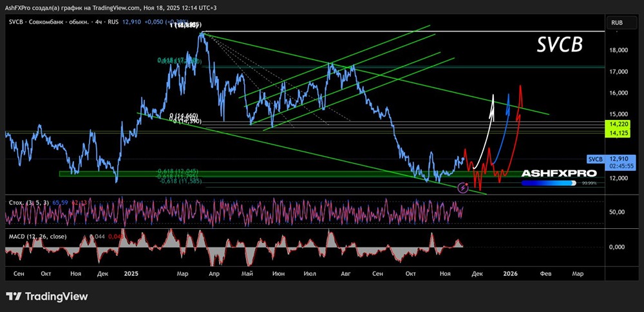Click the Май label on time axis
The height and width of the screenshot is (312, 644).
pos(247,273)
